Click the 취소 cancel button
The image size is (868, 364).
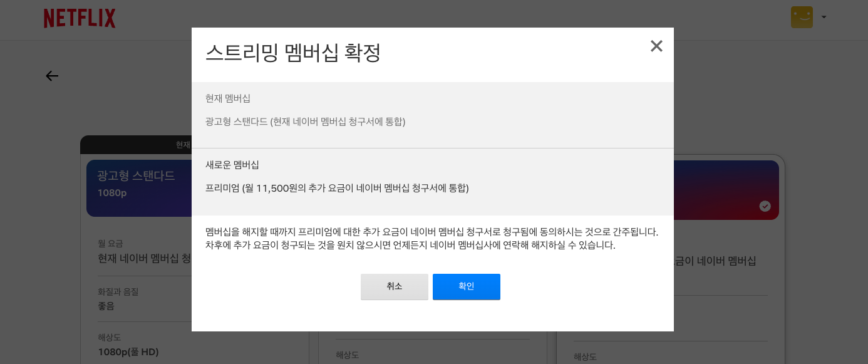pyautogui.click(x=395, y=286)
